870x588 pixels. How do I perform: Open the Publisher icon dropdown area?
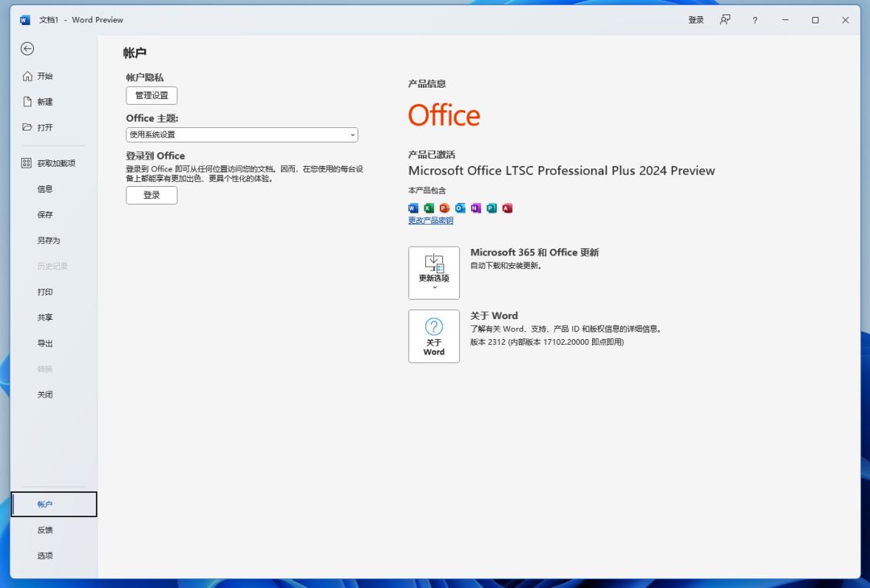(x=492, y=208)
